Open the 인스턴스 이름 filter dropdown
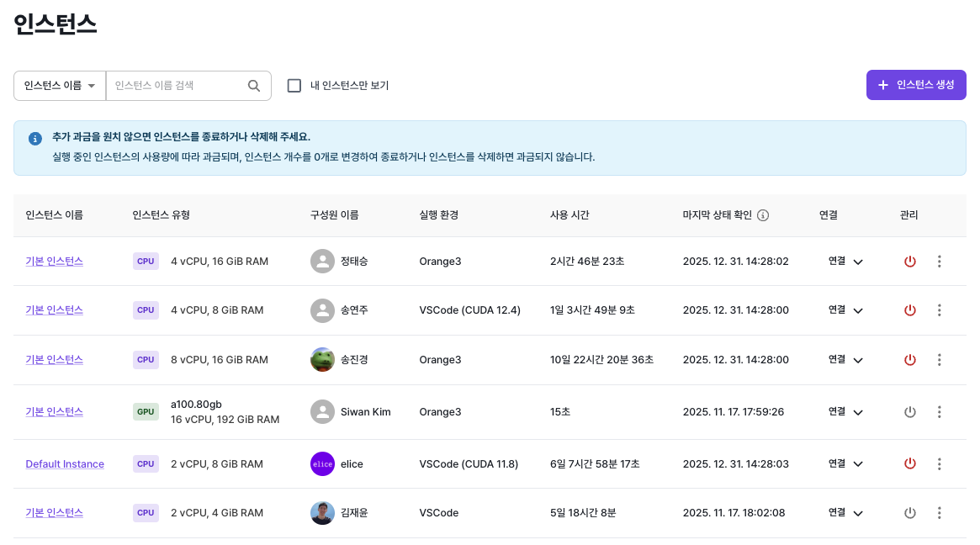Viewport: 980px width, 545px height. pos(59,85)
